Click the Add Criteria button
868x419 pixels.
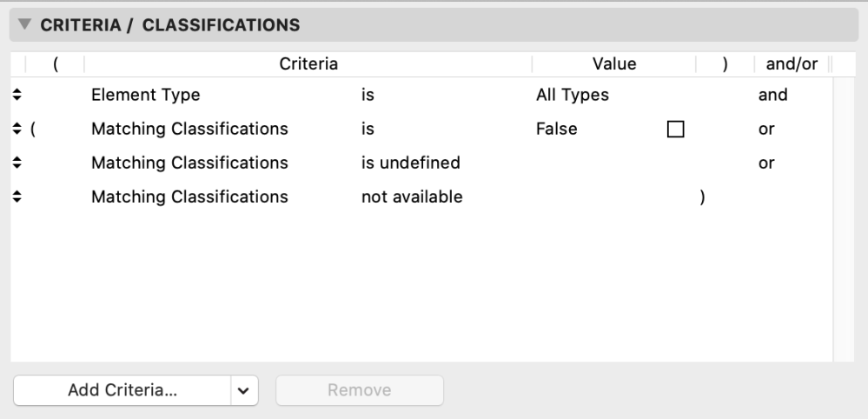click(x=123, y=391)
